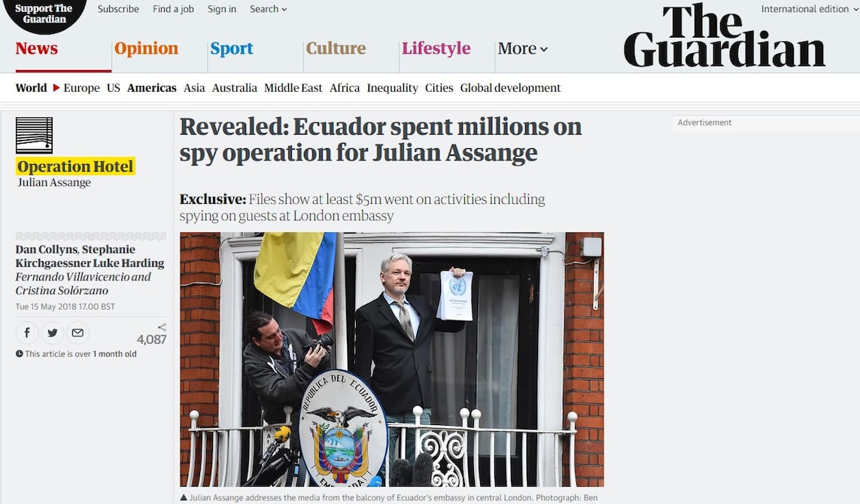Click the share count icon above 4,087
Viewport: 860px width, 504px height.
pos(162,327)
